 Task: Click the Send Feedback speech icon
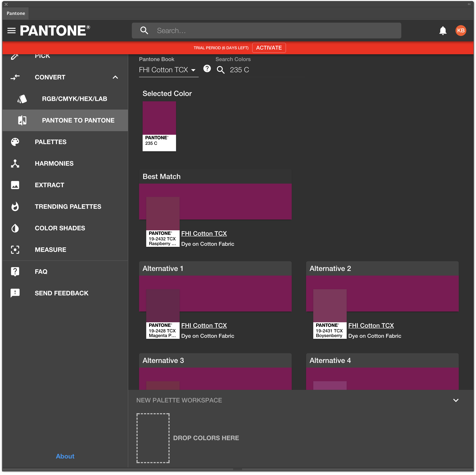(15, 293)
